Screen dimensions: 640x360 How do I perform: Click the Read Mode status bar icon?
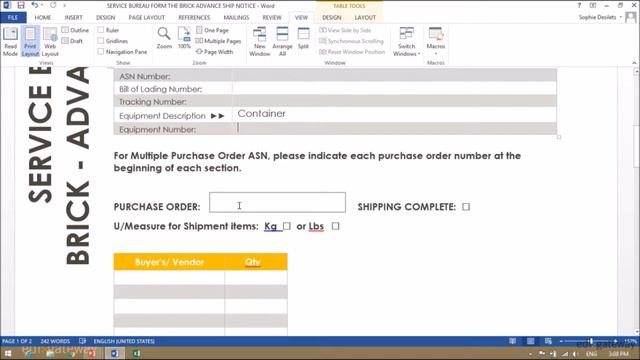(x=512, y=341)
